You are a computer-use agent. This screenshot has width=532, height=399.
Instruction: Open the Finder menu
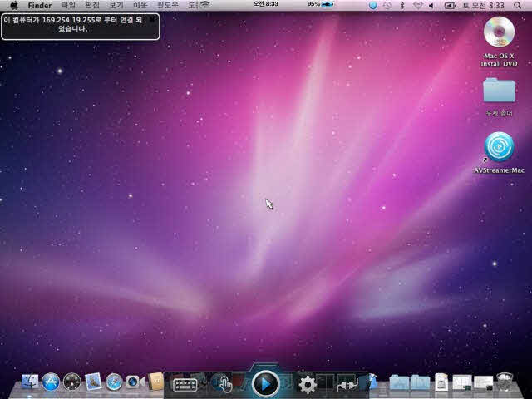[x=40, y=6]
